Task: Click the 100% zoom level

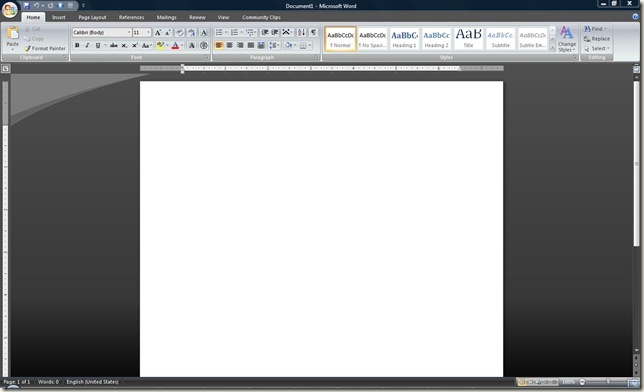Action: pos(568,382)
